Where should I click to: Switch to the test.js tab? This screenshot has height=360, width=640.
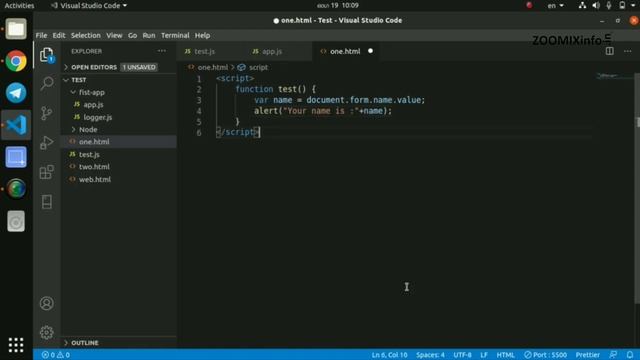coord(211,51)
